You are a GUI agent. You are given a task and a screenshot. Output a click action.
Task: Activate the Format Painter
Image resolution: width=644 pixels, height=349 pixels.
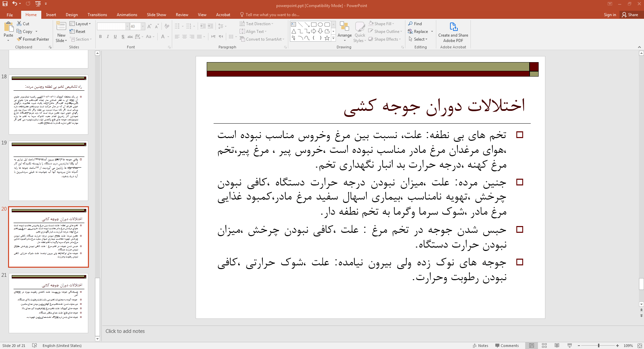tap(33, 39)
